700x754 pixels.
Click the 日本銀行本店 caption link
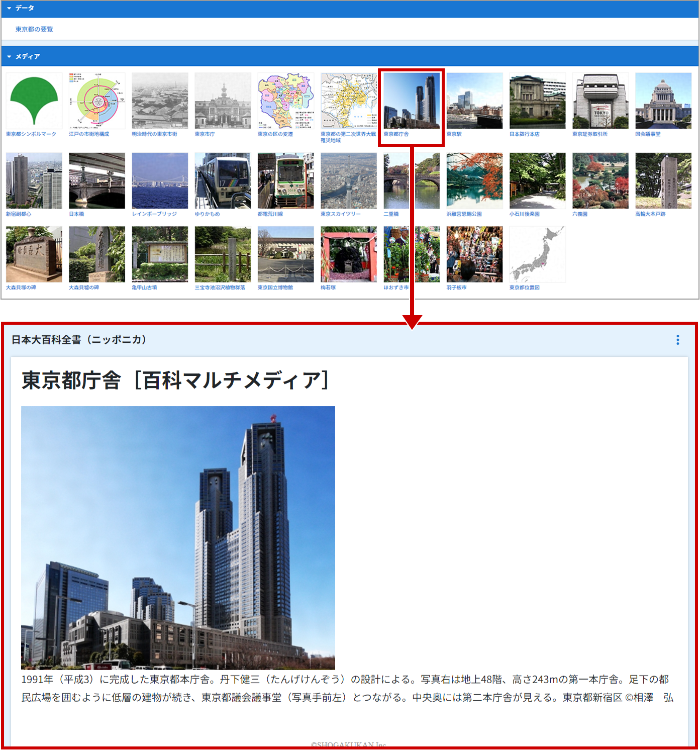point(524,134)
